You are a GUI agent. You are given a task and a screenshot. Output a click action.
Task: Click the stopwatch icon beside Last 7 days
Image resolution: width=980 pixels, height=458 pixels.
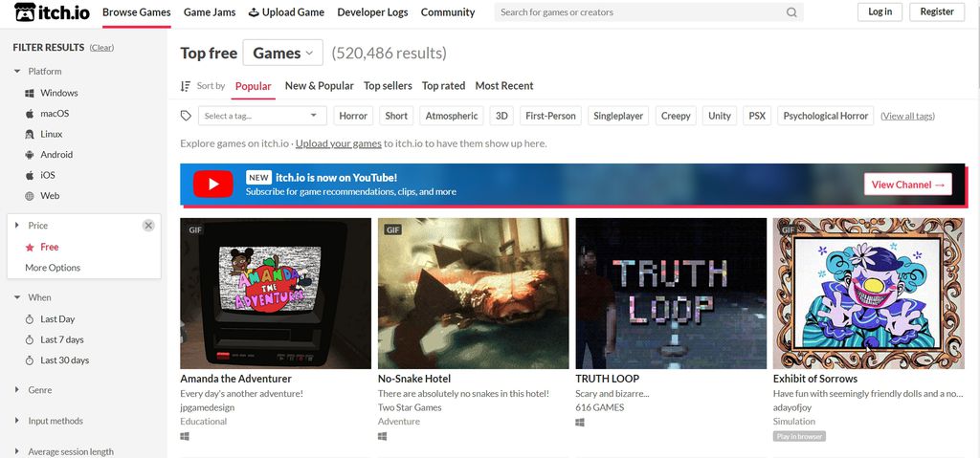[30, 339]
